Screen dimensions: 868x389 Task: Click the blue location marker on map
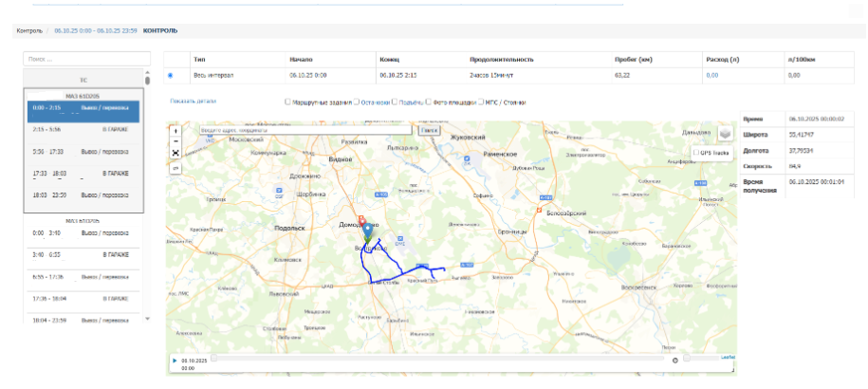click(x=367, y=233)
